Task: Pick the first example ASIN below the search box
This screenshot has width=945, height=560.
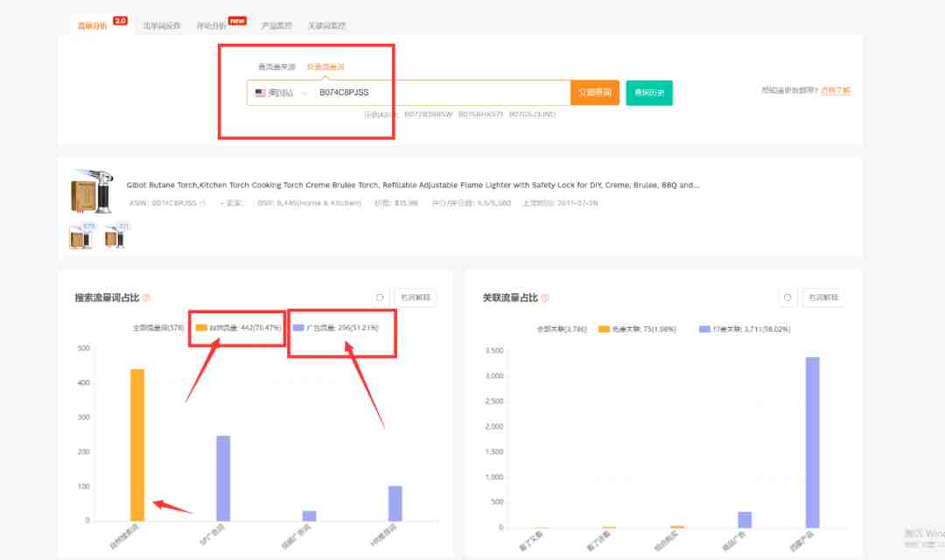Action: coord(428,115)
